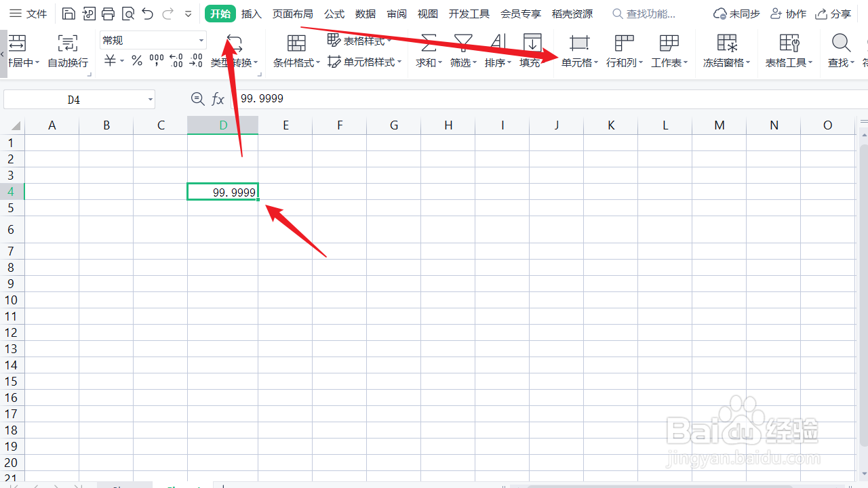The image size is (868, 488).
Task: Click the Save icon in quick access toolbar
Action: click(x=68, y=14)
